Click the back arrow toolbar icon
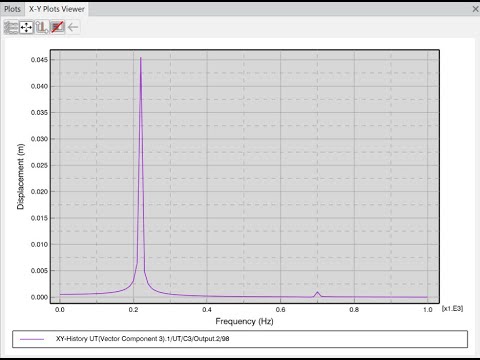The image size is (480, 360). coord(73,27)
